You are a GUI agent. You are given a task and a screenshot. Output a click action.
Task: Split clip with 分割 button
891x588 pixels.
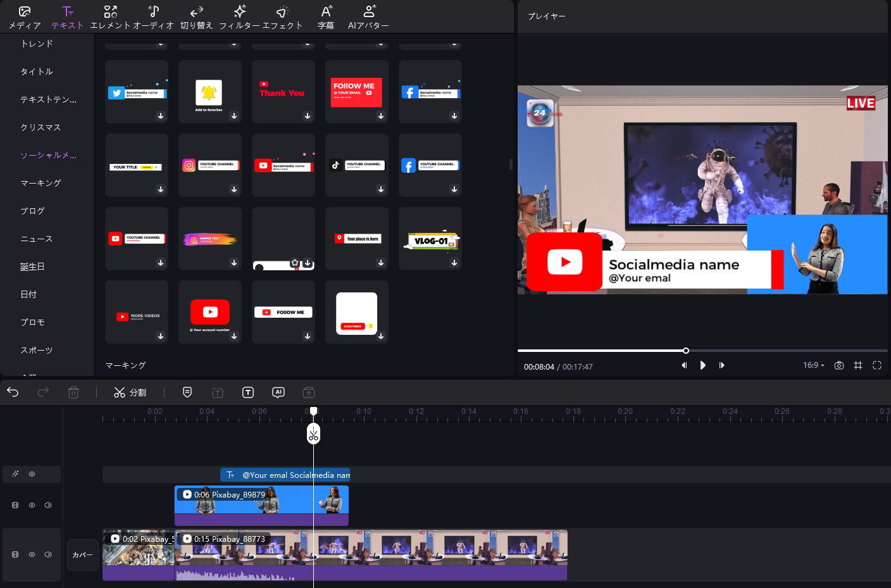click(130, 392)
